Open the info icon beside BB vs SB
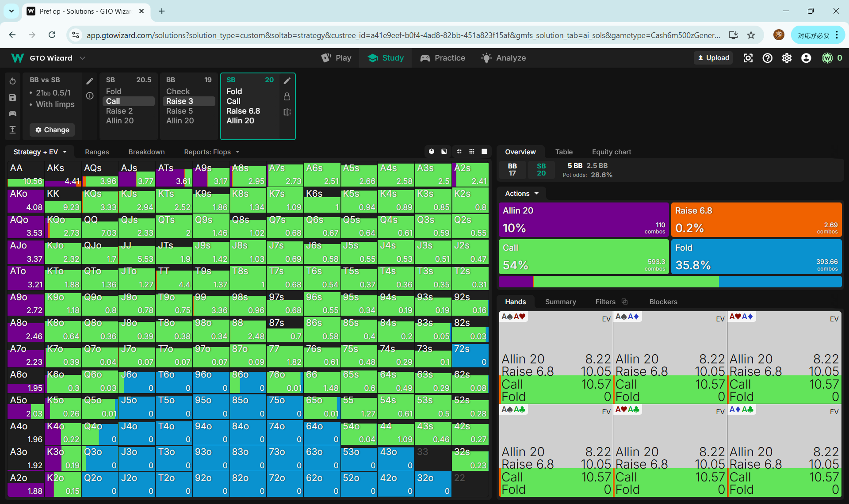Screen dimensions: 849x504 (90, 96)
